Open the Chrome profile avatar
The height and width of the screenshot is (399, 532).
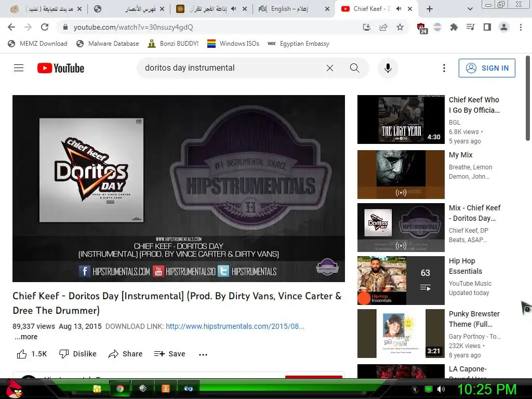coord(504,27)
